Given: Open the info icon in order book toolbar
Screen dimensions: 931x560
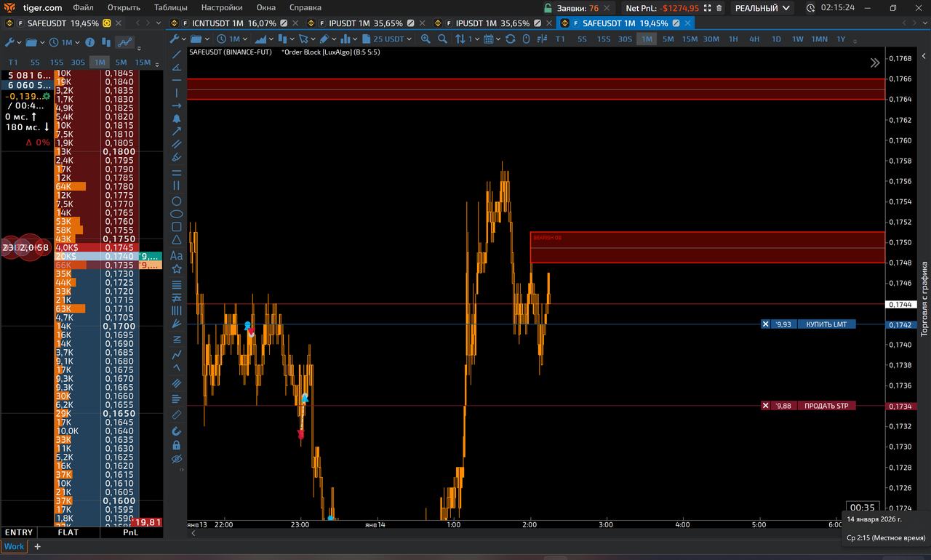Looking at the screenshot, I should (90, 43).
